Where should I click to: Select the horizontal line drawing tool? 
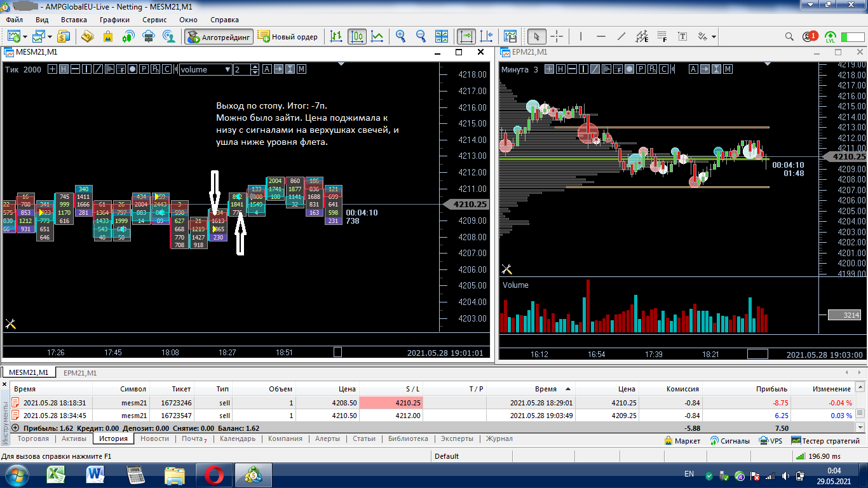click(601, 36)
